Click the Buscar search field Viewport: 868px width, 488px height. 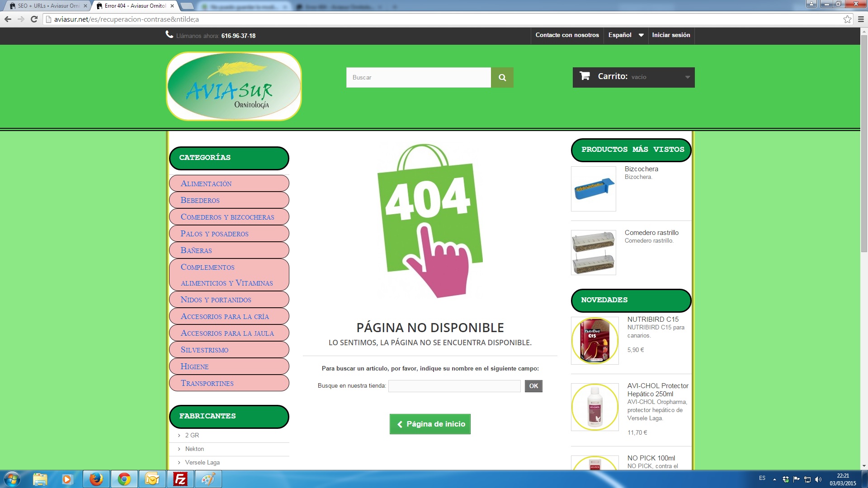pyautogui.click(x=418, y=77)
